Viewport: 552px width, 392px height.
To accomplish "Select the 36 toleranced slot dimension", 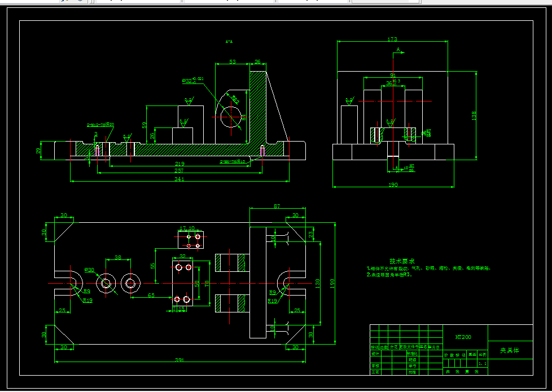I will coord(393,83).
